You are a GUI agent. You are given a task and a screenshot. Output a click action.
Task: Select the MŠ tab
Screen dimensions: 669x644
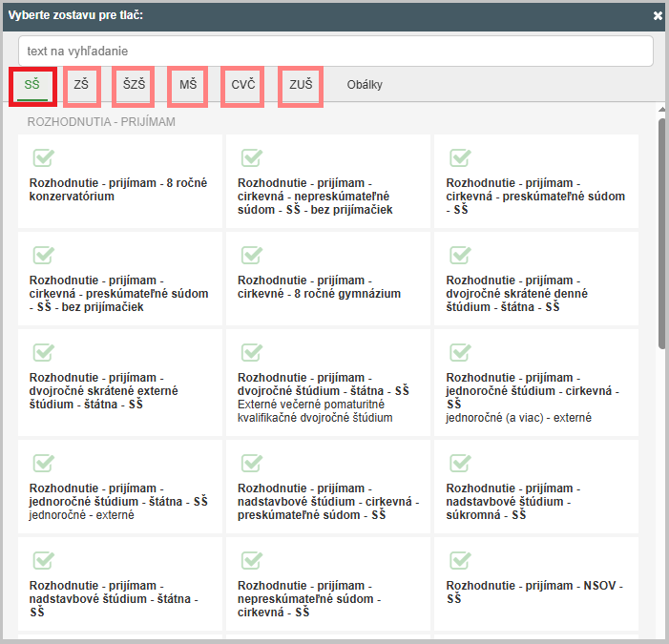click(188, 85)
